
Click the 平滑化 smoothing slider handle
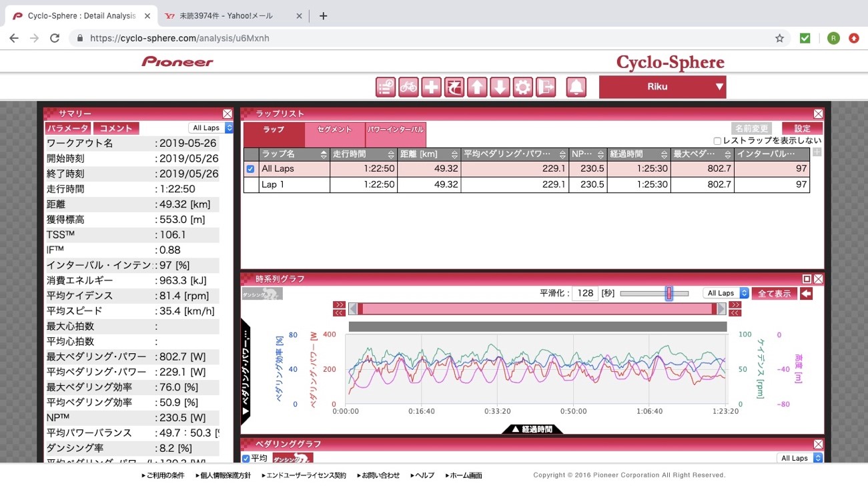click(669, 294)
